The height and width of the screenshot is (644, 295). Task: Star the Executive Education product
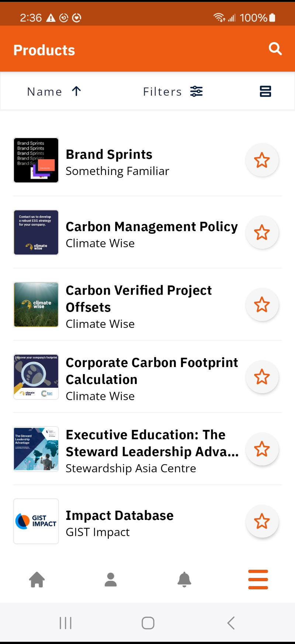pos(262,449)
